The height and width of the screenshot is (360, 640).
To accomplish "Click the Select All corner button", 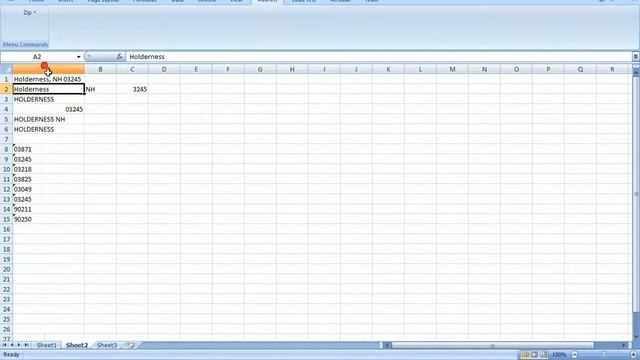I will (6, 69).
